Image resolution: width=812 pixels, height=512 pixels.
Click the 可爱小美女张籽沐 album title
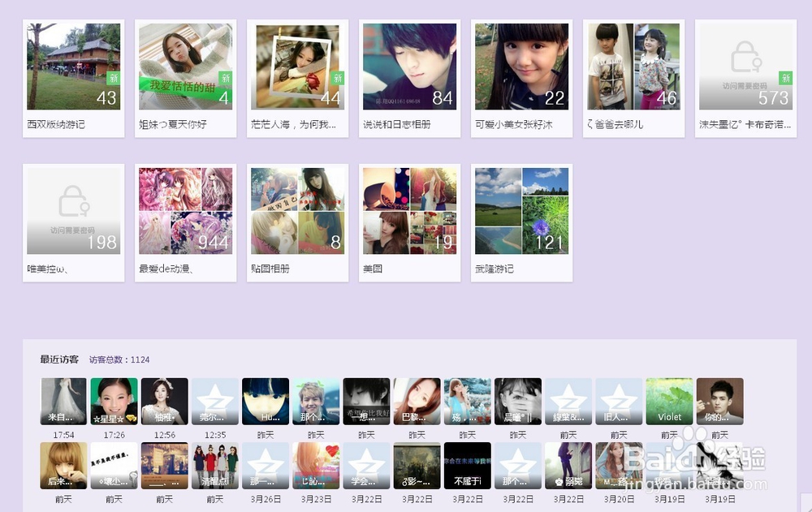pyautogui.click(x=514, y=124)
